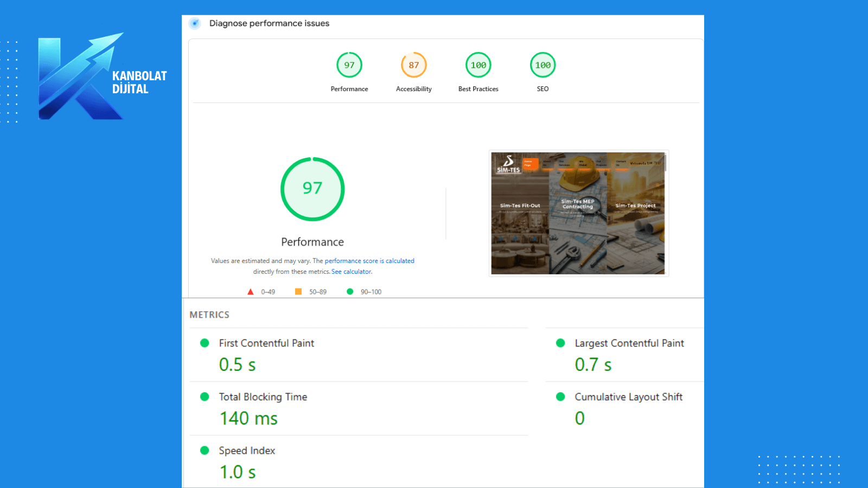
Task: Select the Best Practices label
Action: [x=478, y=89]
